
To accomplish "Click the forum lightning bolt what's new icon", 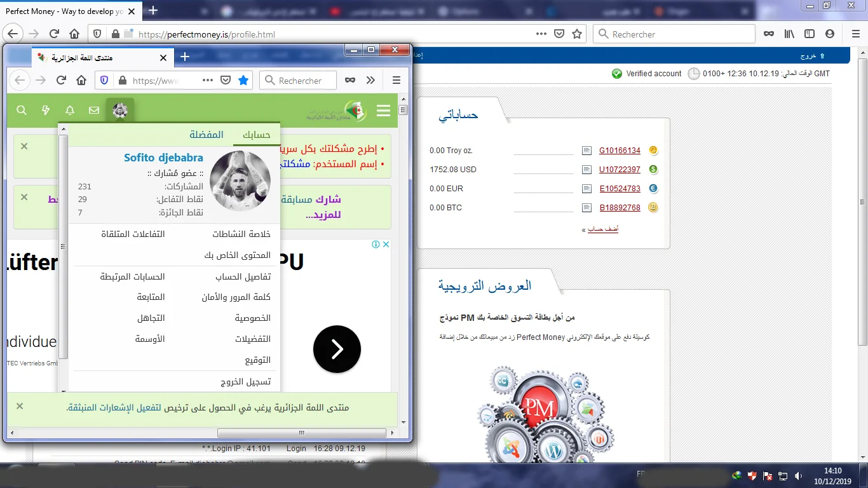I will coord(46,111).
